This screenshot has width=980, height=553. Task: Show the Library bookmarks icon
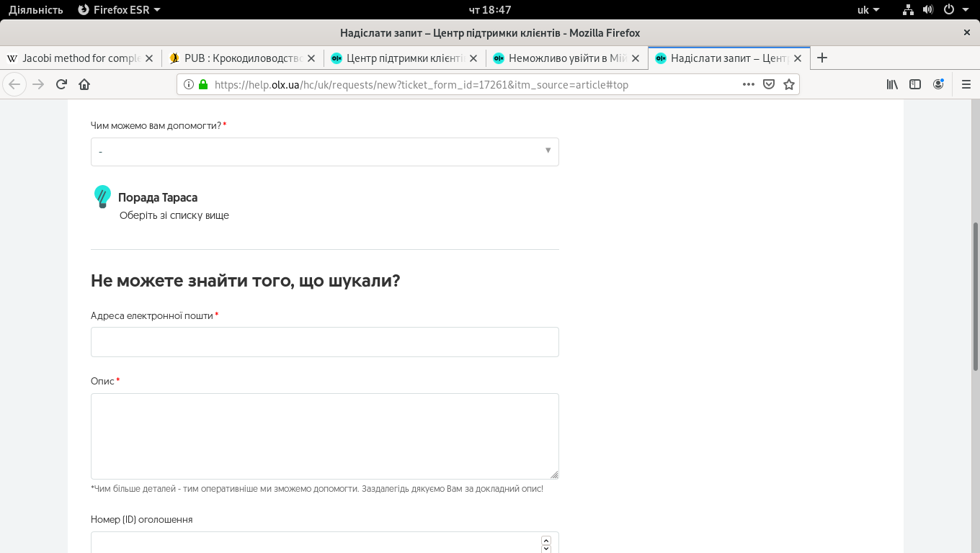(892, 84)
